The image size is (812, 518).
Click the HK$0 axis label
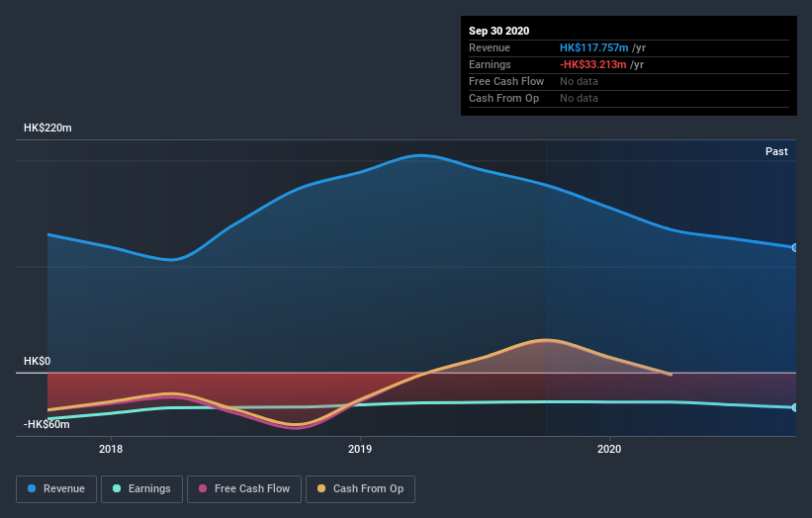click(x=37, y=361)
